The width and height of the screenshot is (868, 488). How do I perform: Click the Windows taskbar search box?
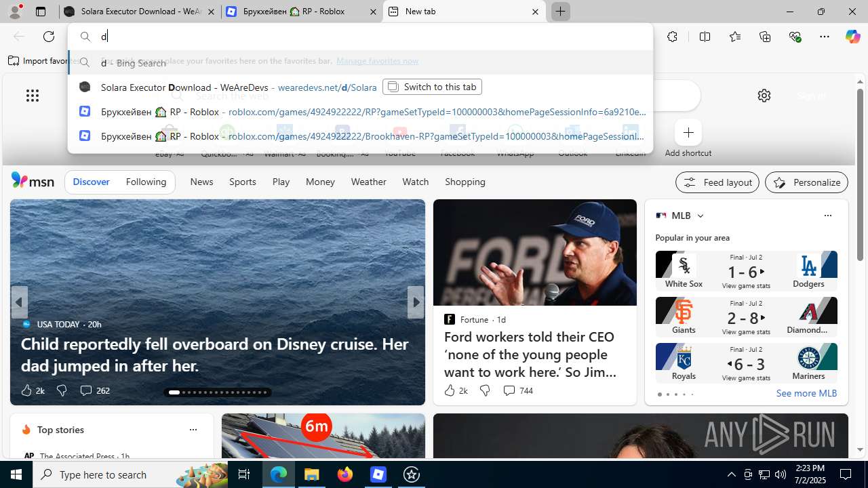pos(132,474)
